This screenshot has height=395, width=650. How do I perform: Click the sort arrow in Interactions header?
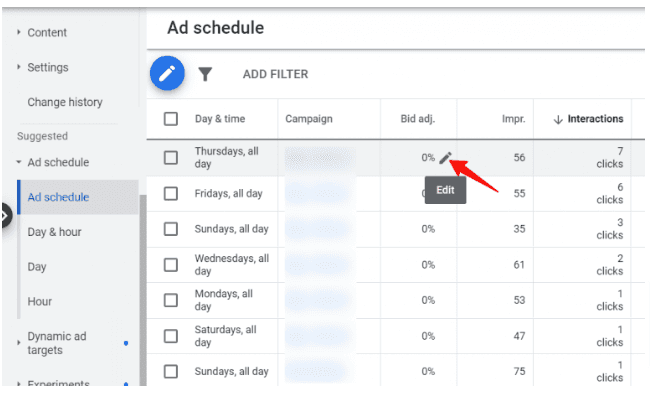558,119
